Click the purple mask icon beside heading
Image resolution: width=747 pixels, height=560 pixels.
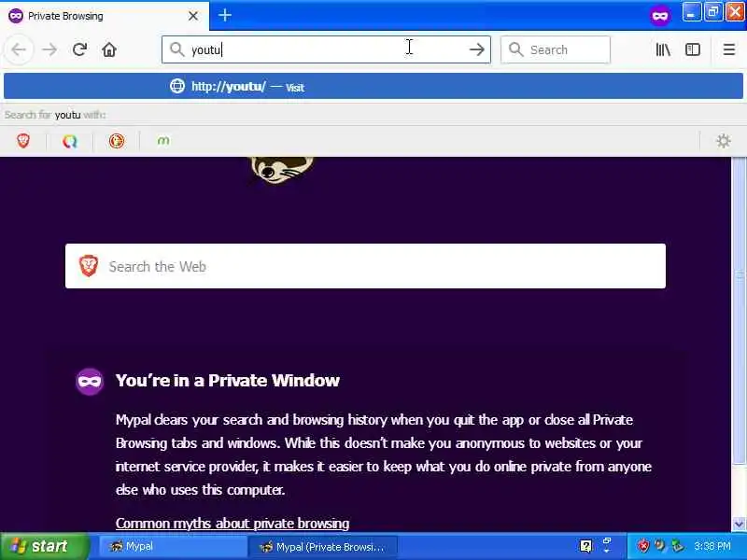(90, 381)
